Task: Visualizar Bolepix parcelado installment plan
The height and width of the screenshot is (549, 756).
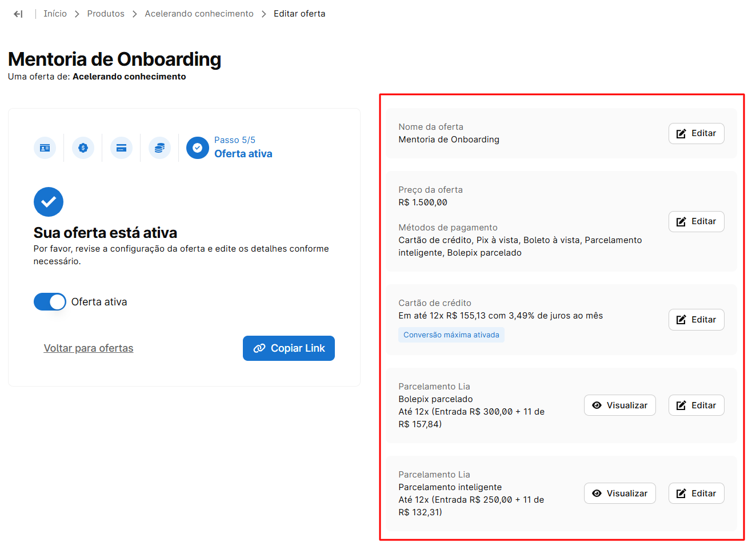Action: point(619,405)
